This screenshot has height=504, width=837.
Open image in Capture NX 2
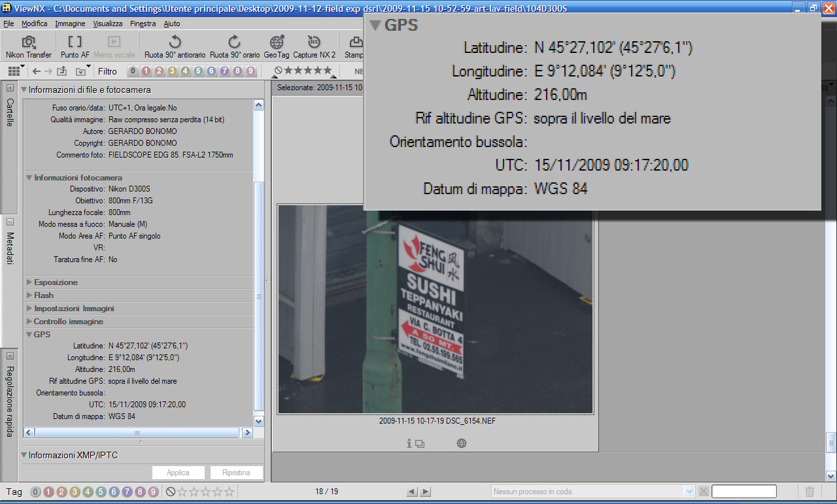click(x=314, y=47)
